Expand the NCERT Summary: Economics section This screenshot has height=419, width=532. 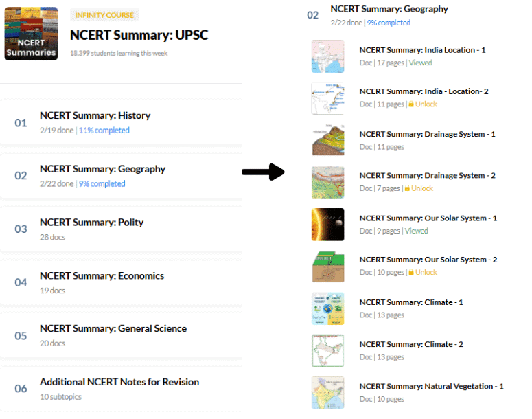click(121, 282)
